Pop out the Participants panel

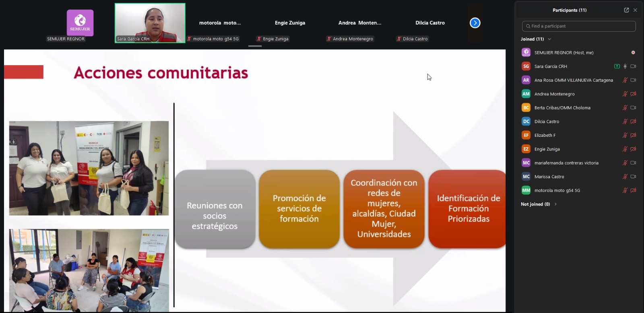point(626,10)
